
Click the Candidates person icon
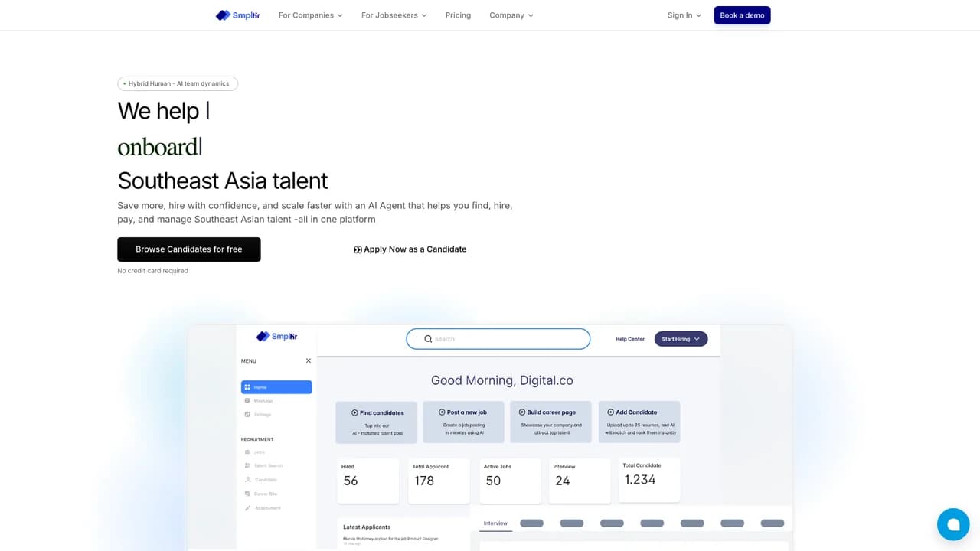coord(247,480)
